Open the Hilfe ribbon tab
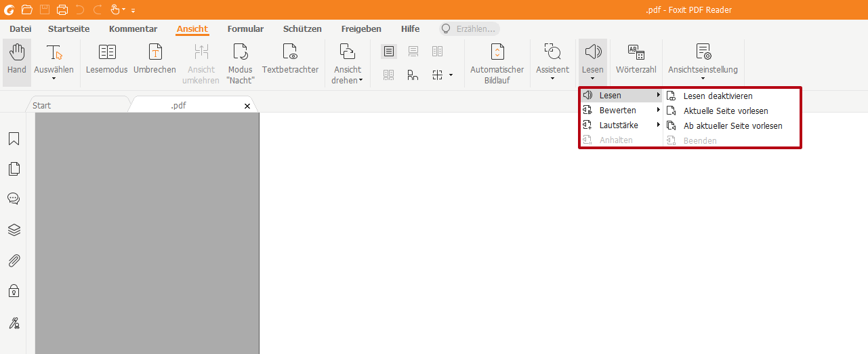Viewport: 868px width, 354px height. (410, 29)
